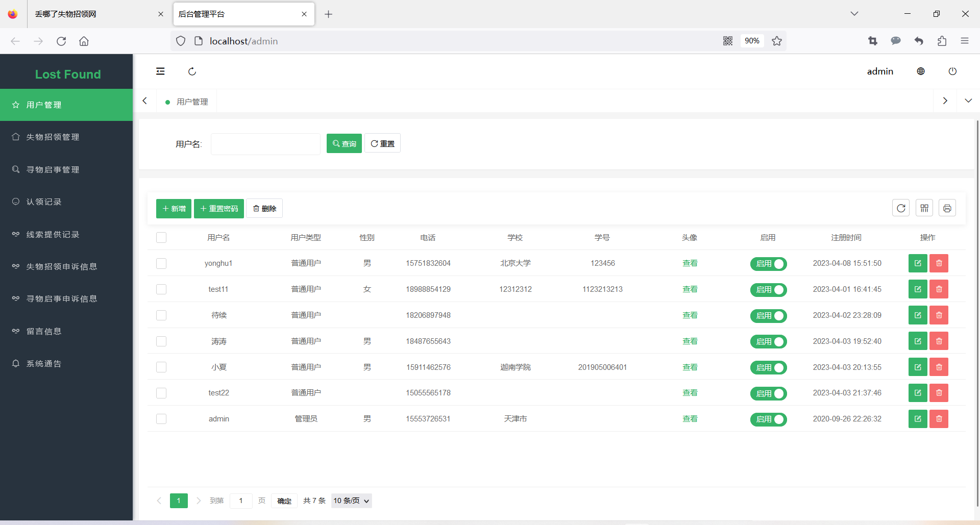Delete user 小夏
Screen dimensions: 980x525
pos(939,367)
